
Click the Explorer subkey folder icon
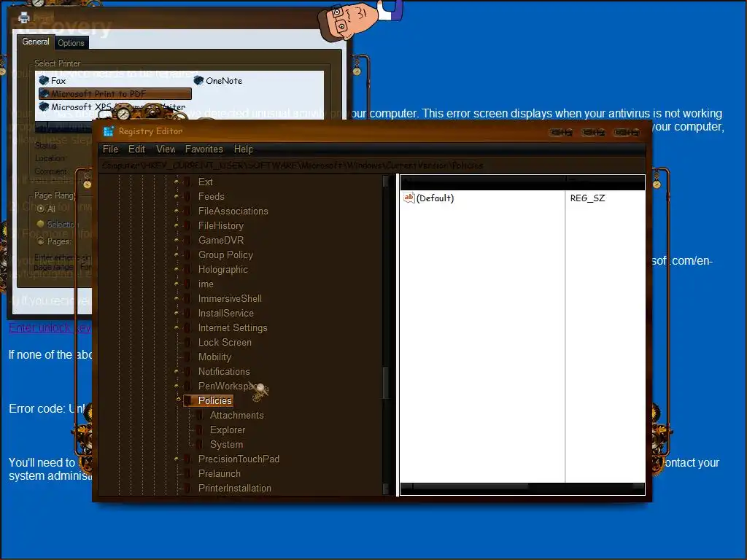click(200, 430)
